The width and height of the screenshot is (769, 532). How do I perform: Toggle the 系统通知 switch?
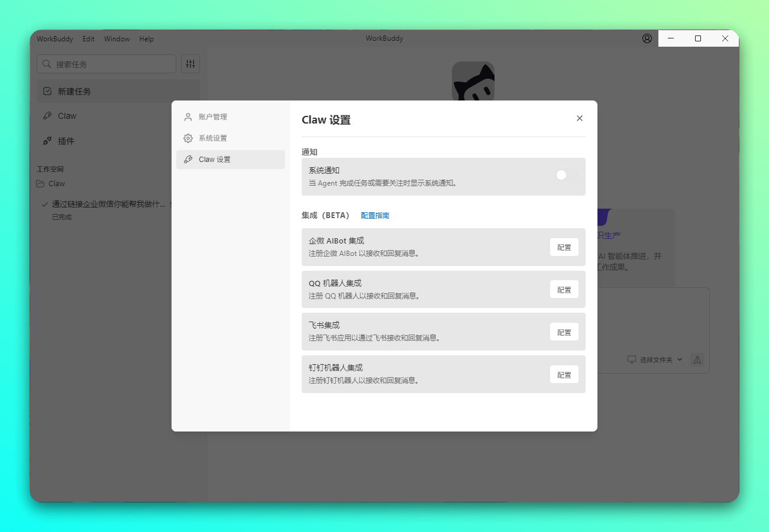point(566,175)
